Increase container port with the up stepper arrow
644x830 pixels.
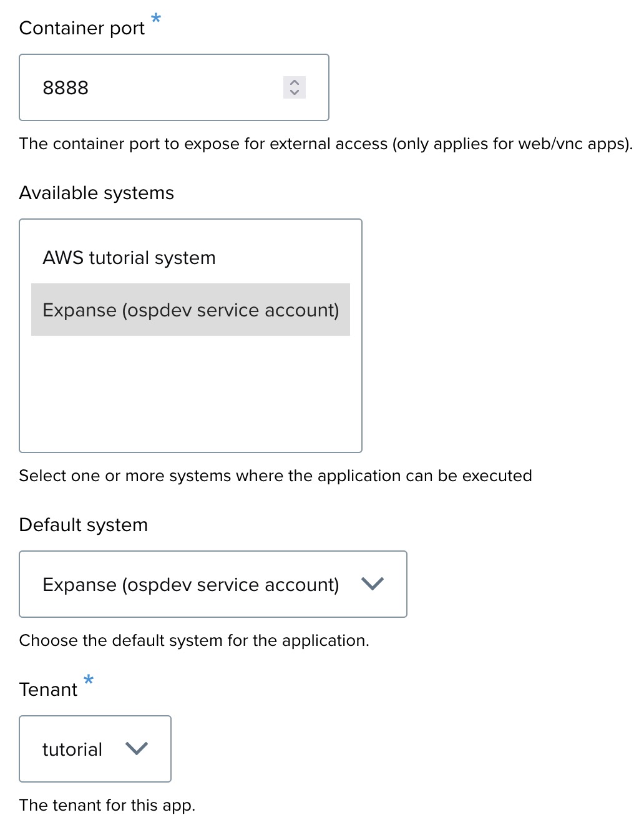point(295,82)
